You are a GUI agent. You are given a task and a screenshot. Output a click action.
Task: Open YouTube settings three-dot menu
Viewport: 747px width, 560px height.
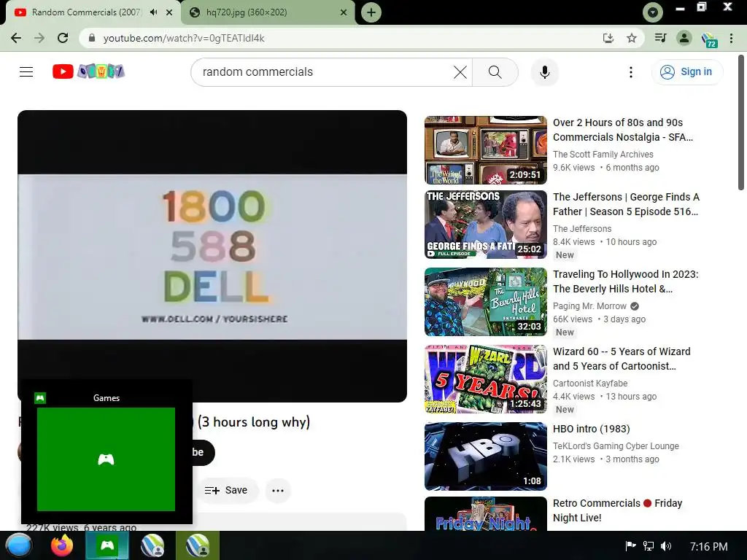click(x=631, y=72)
